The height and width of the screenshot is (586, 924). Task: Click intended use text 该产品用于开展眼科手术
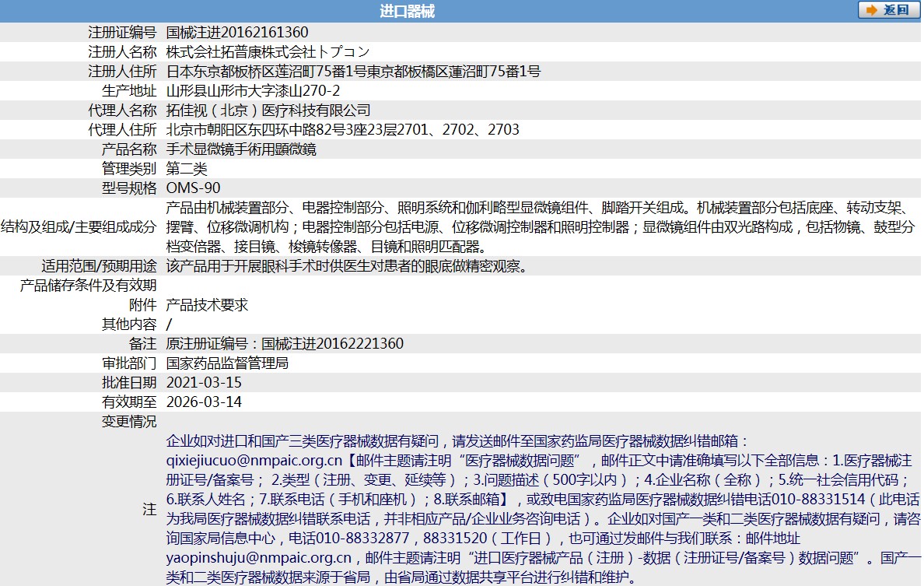(x=347, y=266)
